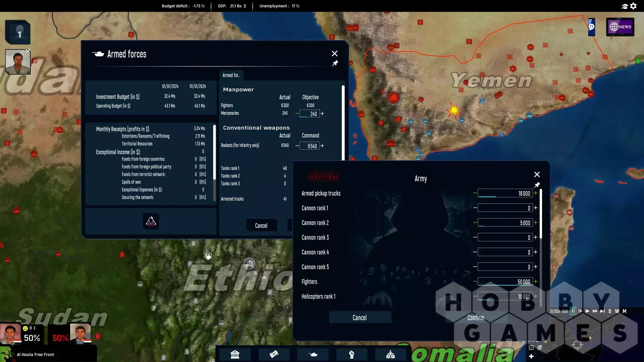Image resolution: width=644 pixels, height=362 pixels.
Task: Open the money finance menu icon
Action: click(274, 354)
